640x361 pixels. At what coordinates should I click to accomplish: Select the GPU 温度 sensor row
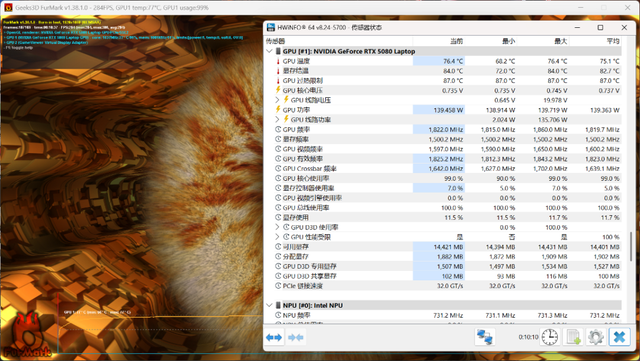(x=443, y=61)
